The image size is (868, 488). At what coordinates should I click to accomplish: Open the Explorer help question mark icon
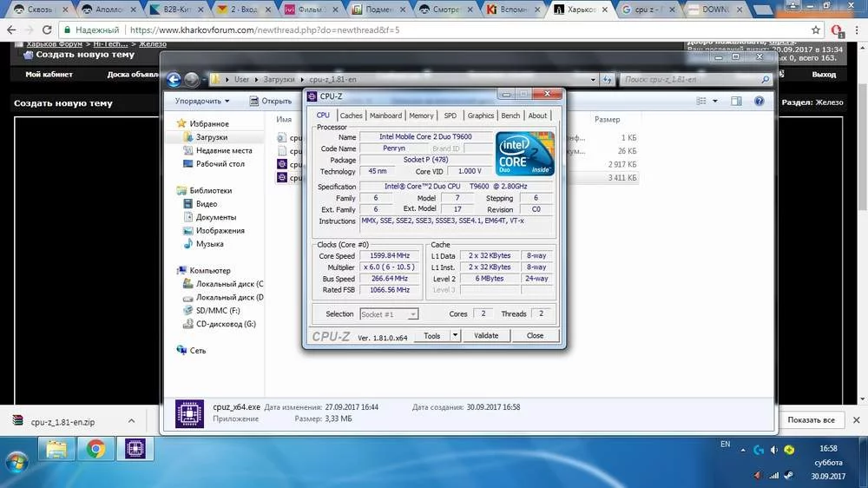click(759, 101)
